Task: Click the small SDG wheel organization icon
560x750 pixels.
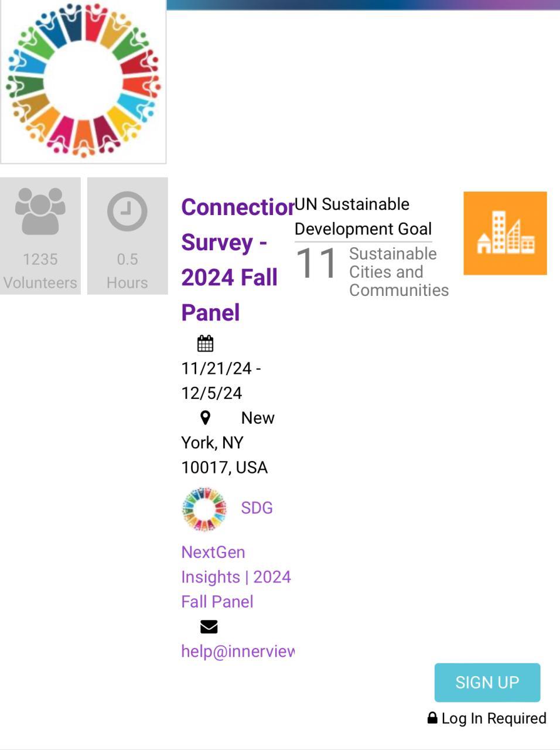Action: tap(204, 509)
